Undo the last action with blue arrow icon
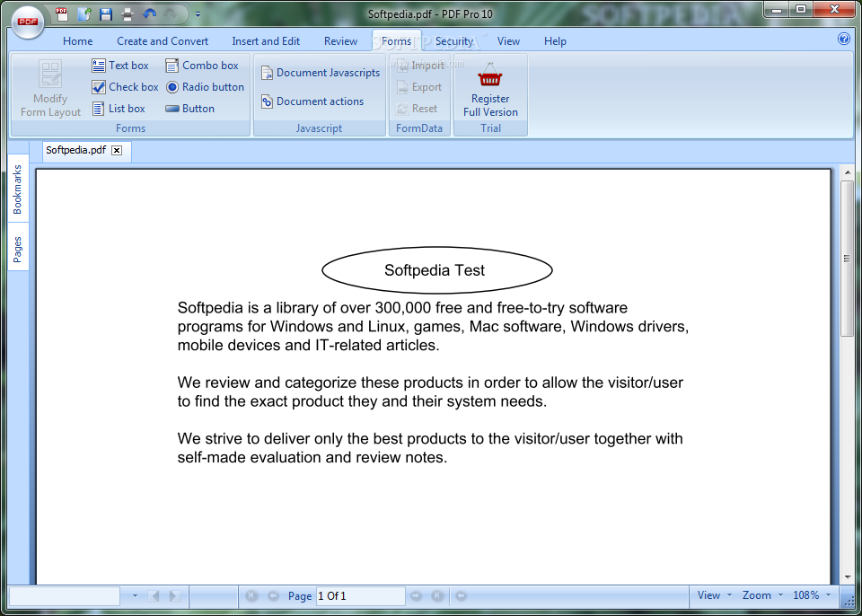This screenshot has width=862, height=616. pyautogui.click(x=149, y=13)
